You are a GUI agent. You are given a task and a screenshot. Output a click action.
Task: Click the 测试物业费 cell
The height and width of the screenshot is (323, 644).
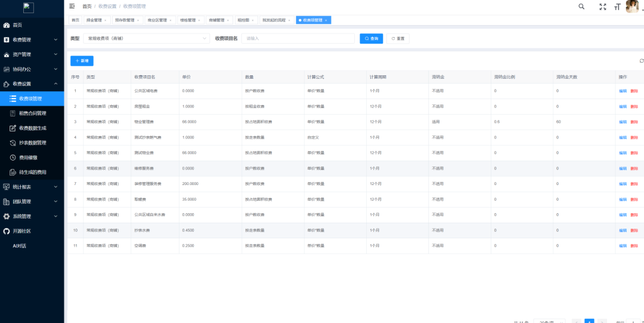click(x=144, y=153)
